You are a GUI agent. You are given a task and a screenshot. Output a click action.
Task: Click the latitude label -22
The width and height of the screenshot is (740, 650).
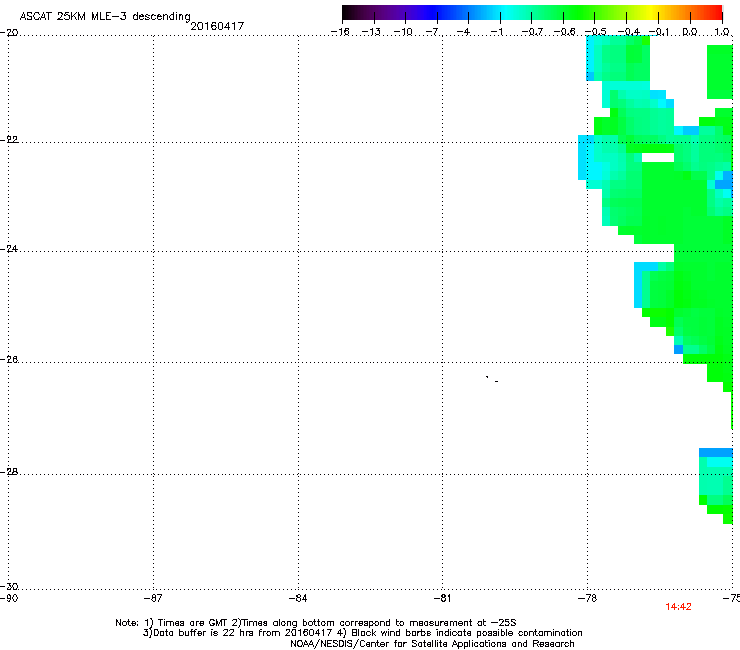click(9, 140)
